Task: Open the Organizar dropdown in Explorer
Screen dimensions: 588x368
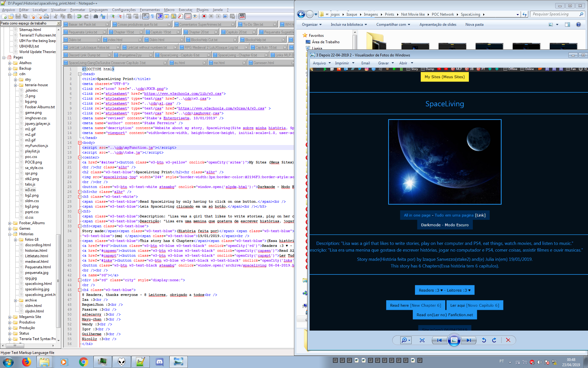Action: tap(312, 25)
